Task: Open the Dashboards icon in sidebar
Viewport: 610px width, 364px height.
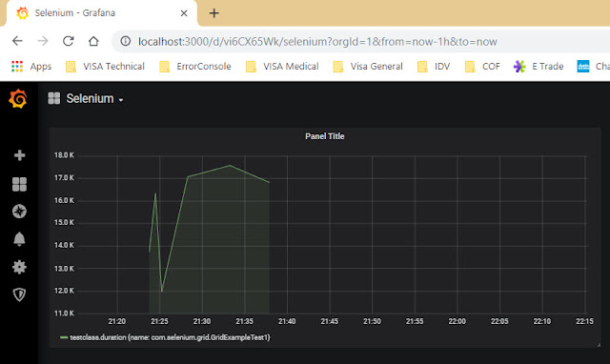Action: tap(19, 184)
